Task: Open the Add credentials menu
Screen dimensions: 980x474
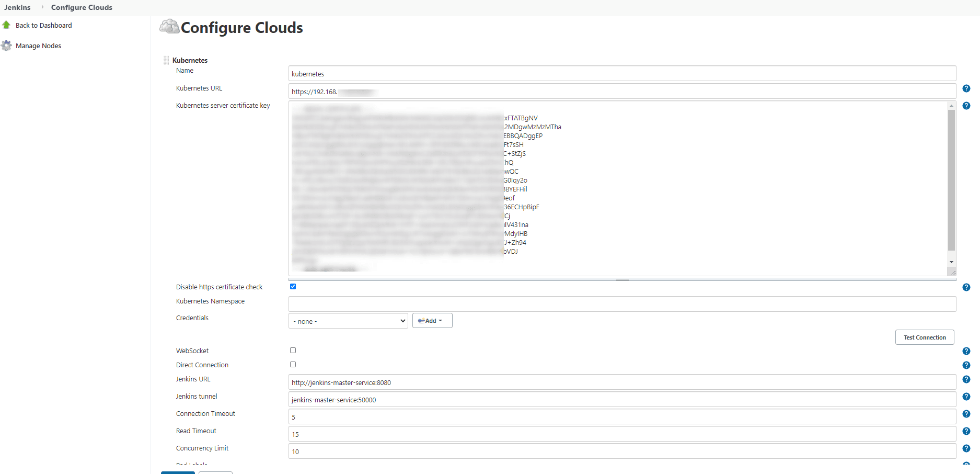Action: pyautogui.click(x=432, y=321)
